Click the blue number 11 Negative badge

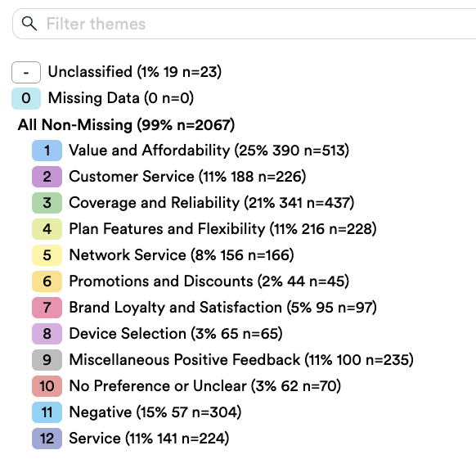pyautogui.click(x=47, y=412)
